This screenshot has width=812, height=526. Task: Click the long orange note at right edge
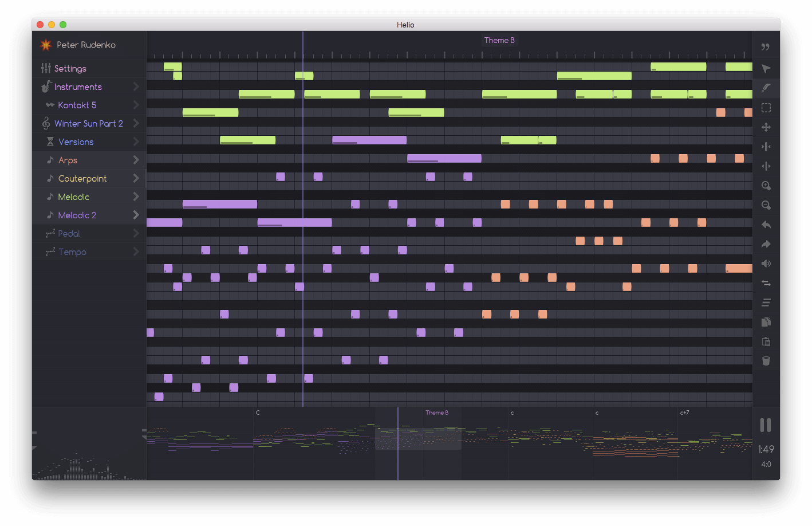[x=739, y=268]
